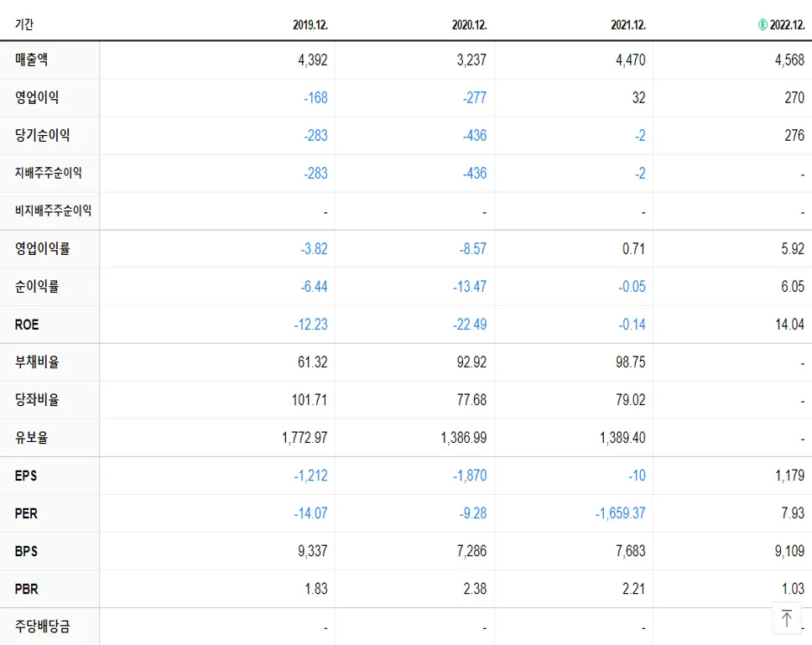Click the ROE value 14.04

789,325
